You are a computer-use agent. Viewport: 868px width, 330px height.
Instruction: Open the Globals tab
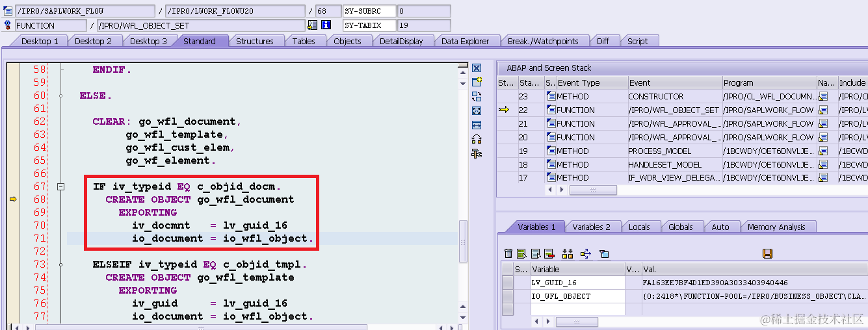click(x=681, y=227)
